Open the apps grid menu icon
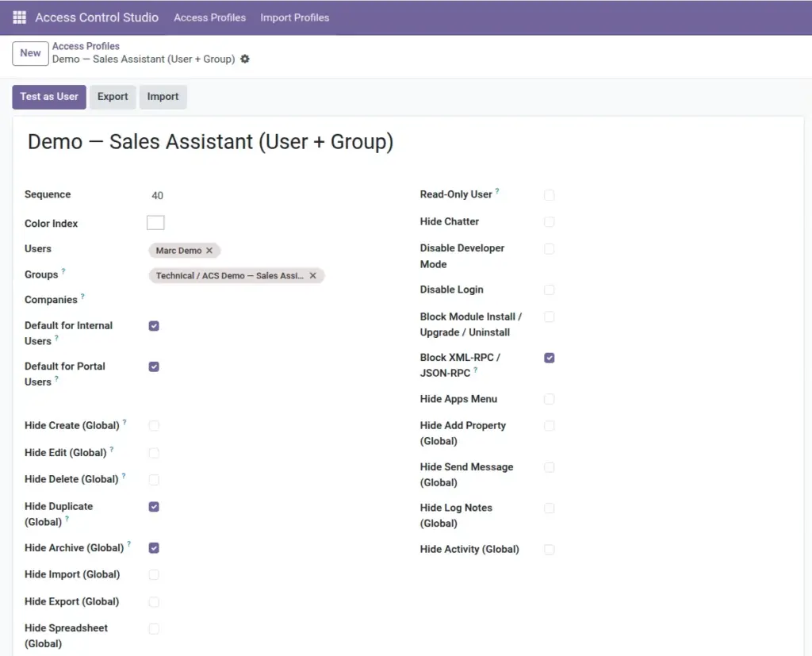The image size is (812, 656). coord(19,17)
